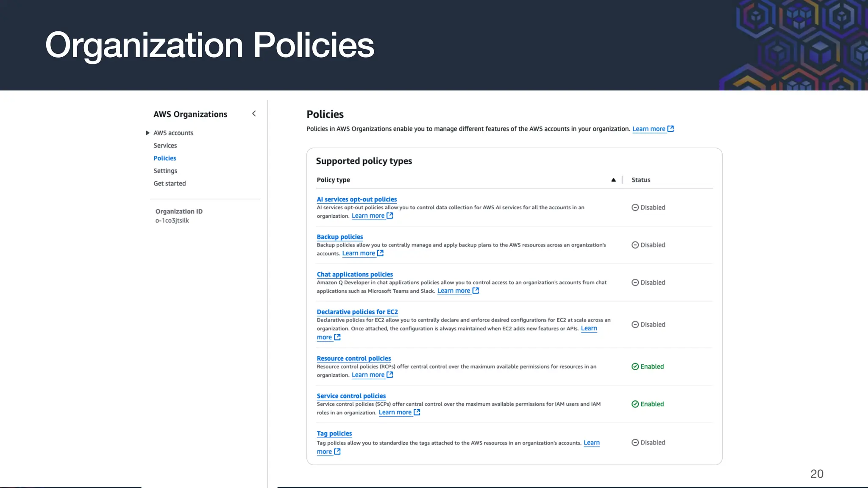868x488 pixels.
Task: Click the slide page number 20
Action: coord(817,474)
